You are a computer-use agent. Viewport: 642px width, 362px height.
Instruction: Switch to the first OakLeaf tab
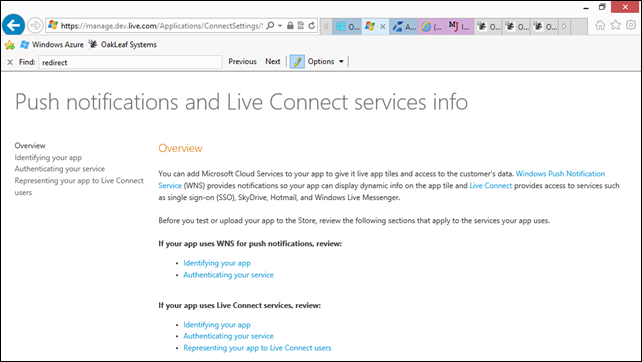coord(488,27)
